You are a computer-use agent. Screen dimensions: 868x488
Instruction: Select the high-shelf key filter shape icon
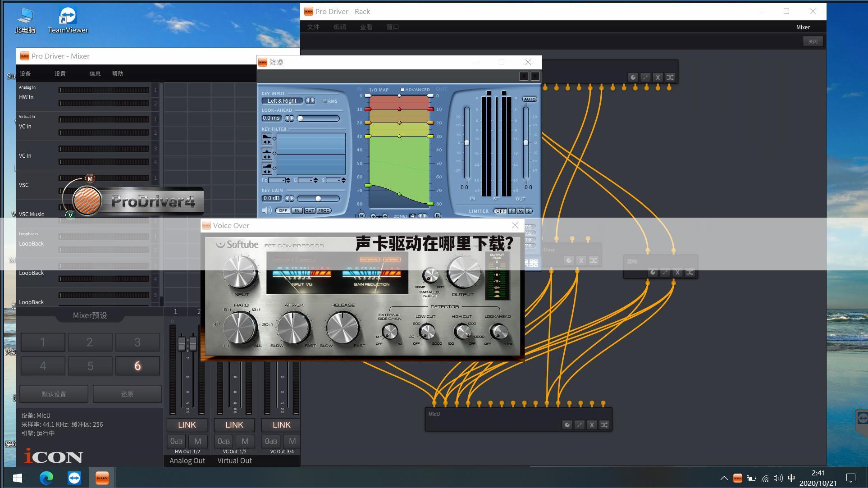pos(267,169)
